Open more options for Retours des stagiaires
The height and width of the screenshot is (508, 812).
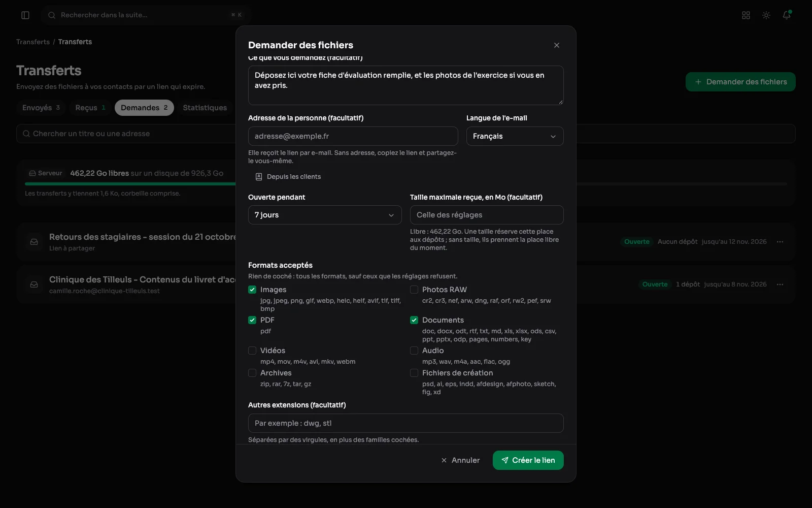780,242
